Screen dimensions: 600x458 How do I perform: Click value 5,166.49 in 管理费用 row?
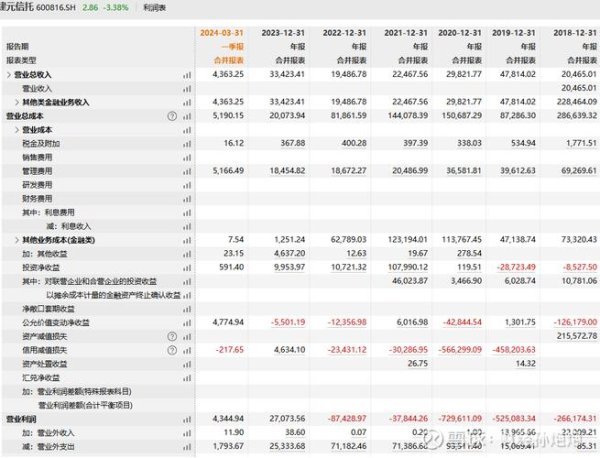[x=228, y=170]
